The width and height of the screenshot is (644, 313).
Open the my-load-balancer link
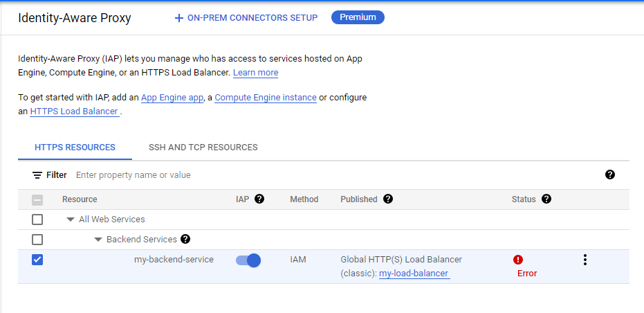coord(414,274)
